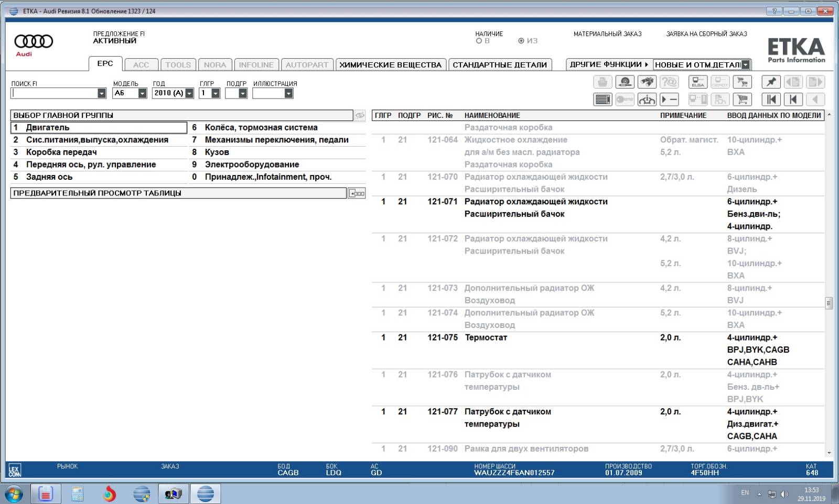
Task: Select main group 8 Кузов
Action: (277, 152)
